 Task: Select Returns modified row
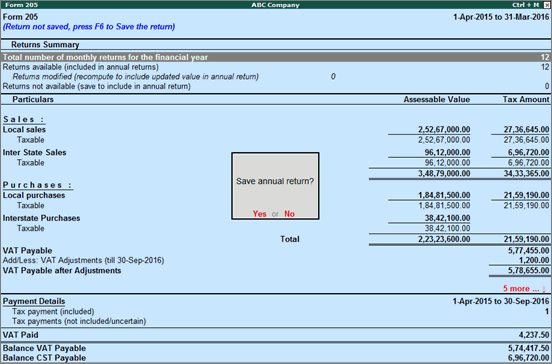[x=276, y=76]
